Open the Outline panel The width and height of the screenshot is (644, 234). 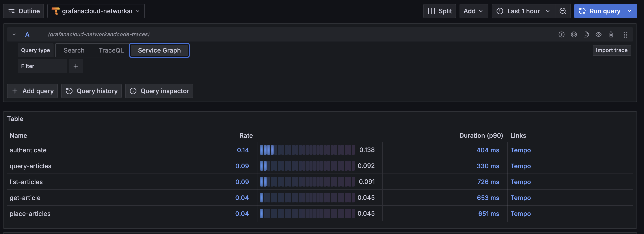[x=24, y=11]
